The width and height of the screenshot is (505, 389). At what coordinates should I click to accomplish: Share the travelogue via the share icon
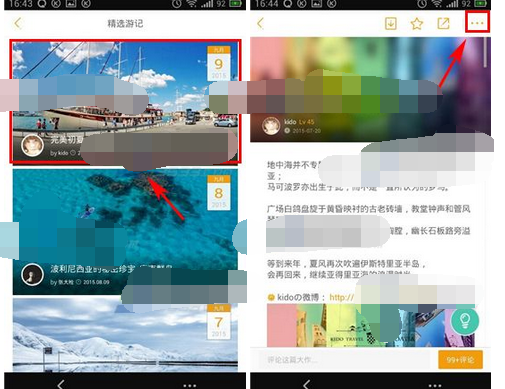click(x=443, y=23)
